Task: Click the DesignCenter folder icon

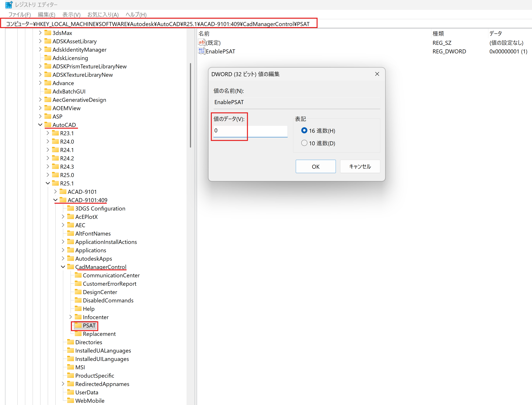Action: (78, 292)
